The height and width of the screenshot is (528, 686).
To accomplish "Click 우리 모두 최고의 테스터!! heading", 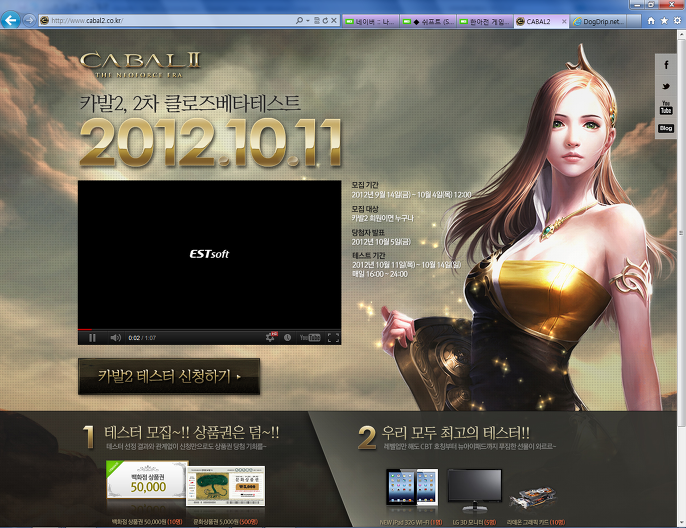I will click(x=455, y=433).
